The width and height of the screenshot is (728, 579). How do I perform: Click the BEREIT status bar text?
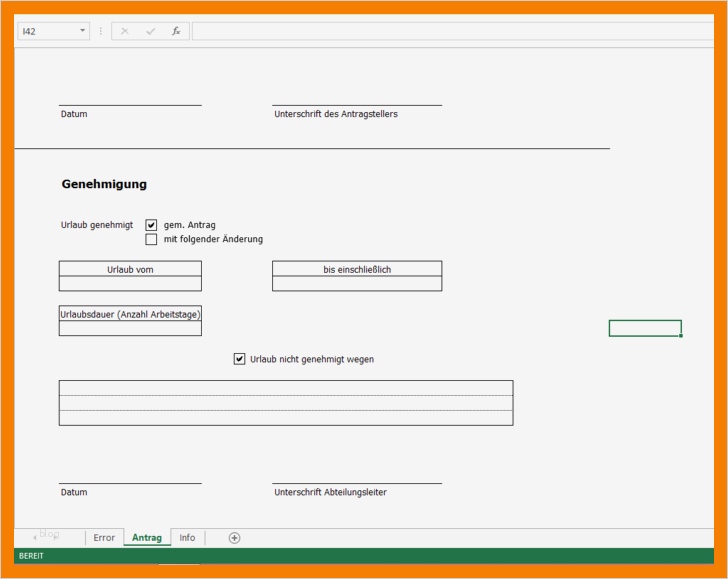(31, 556)
